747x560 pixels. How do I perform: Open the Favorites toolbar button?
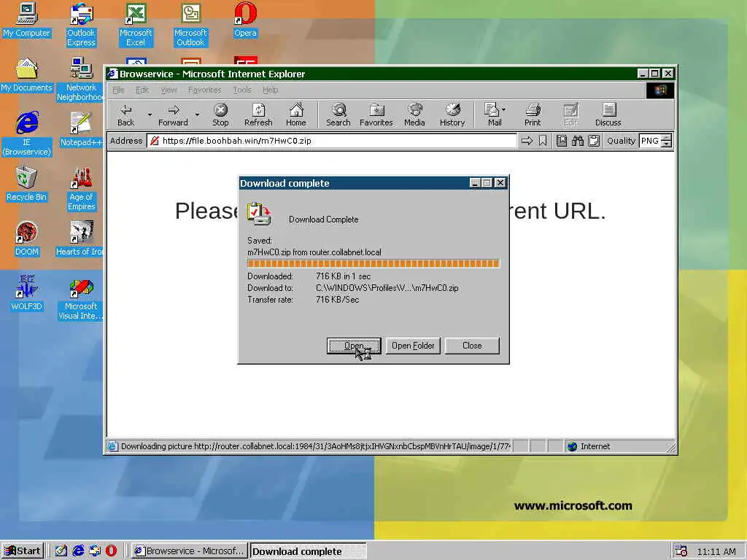(376, 115)
